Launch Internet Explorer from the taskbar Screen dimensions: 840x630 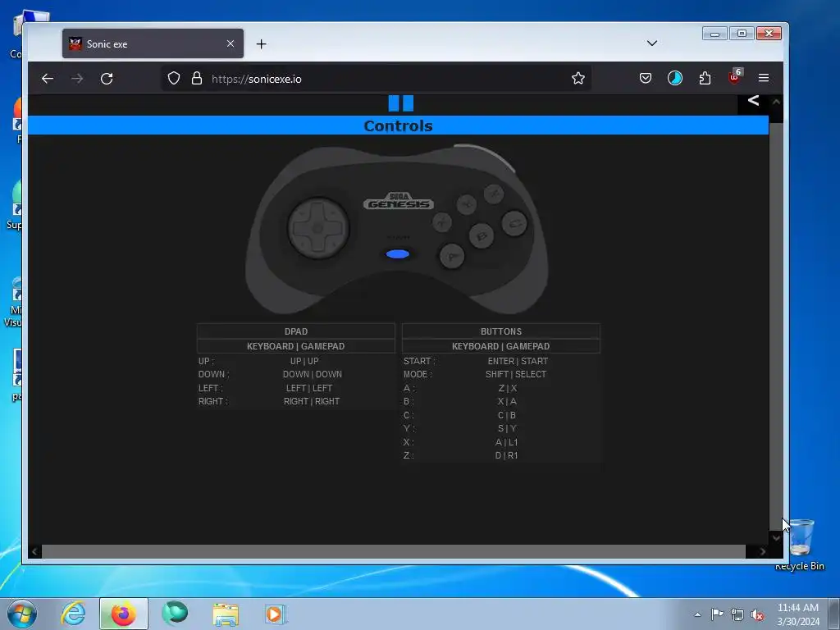coord(73,614)
